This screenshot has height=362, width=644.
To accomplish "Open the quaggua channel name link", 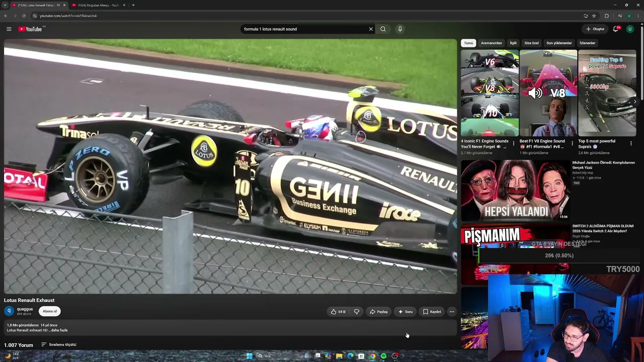I will [x=25, y=309].
